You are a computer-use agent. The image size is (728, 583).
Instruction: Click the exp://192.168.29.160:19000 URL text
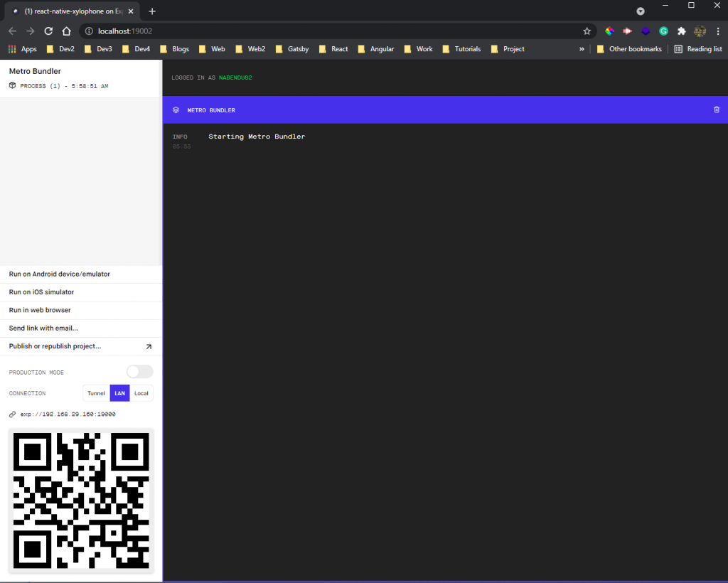(68, 414)
